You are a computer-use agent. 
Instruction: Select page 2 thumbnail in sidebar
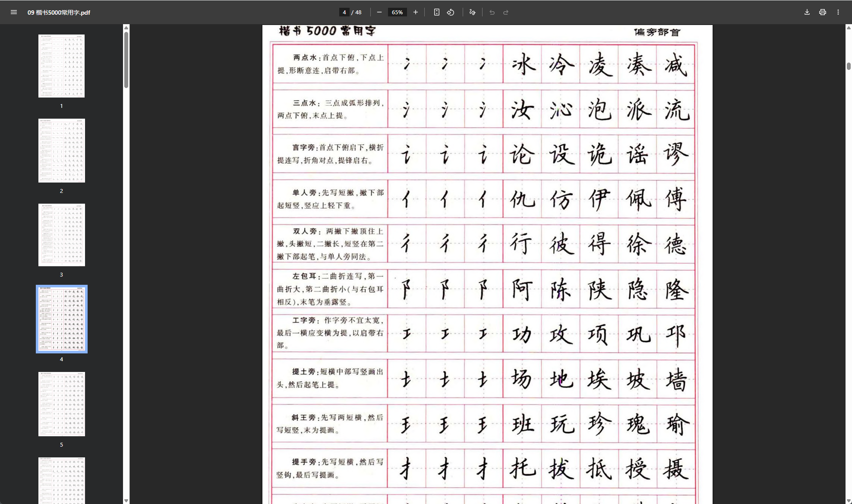[61, 150]
